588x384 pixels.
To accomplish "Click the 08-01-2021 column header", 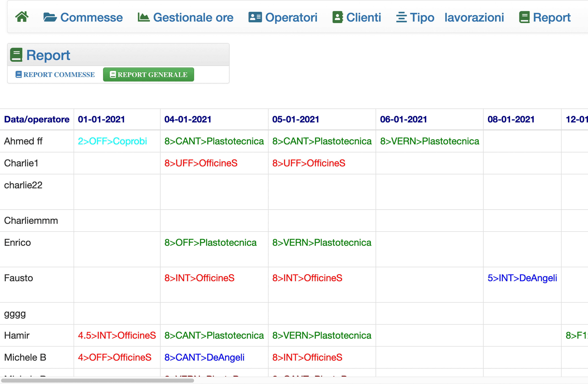I will [x=511, y=119].
